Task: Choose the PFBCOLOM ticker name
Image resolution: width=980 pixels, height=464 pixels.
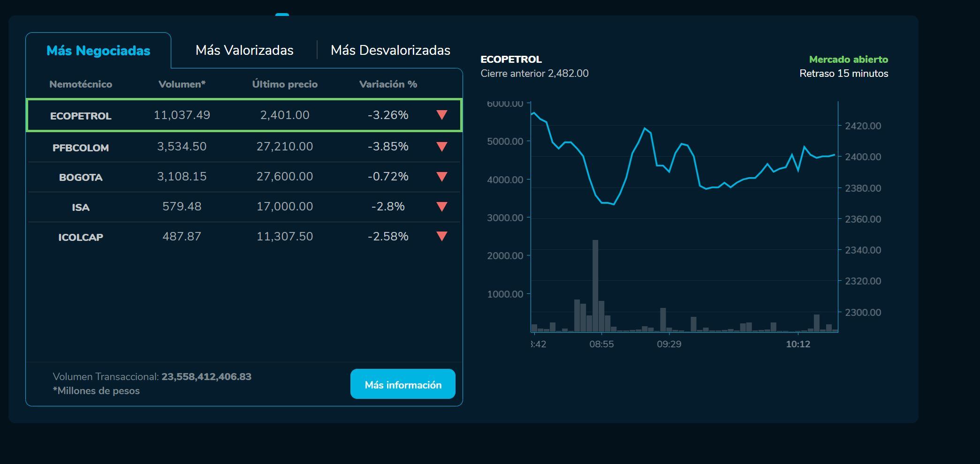Action: point(81,148)
